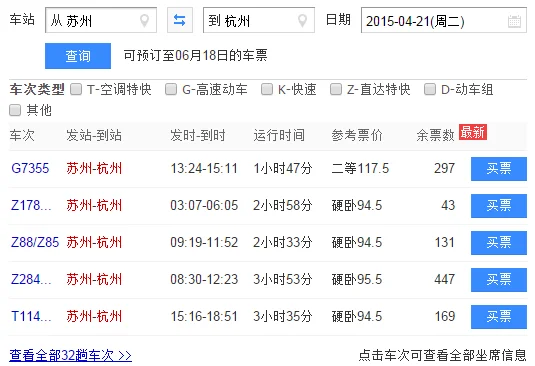Click 买票 for the Z178 train

tap(499, 206)
